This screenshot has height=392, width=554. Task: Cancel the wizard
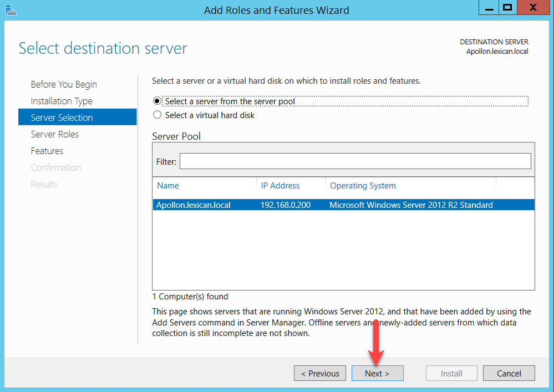pos(509,374)
